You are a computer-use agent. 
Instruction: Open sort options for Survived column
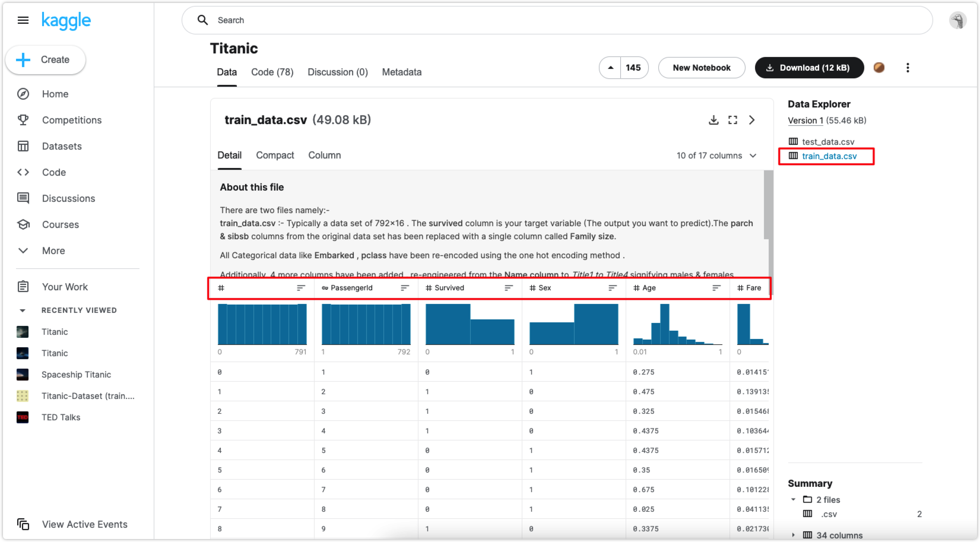point(509,288)
